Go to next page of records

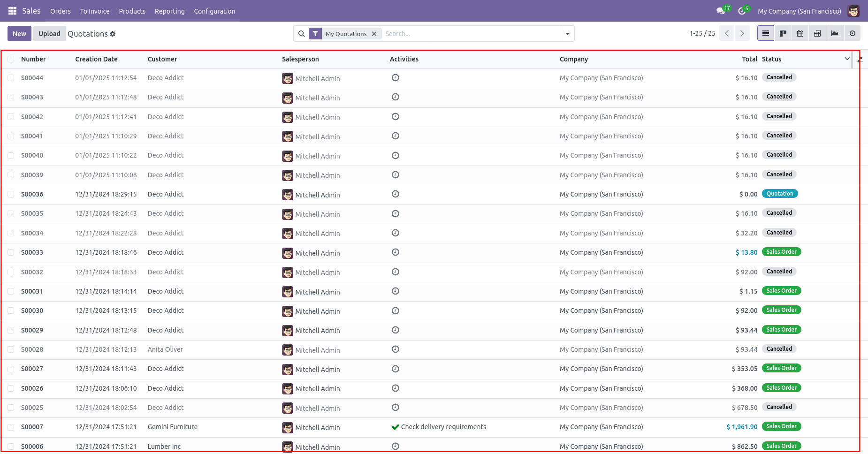pos(742,33)
